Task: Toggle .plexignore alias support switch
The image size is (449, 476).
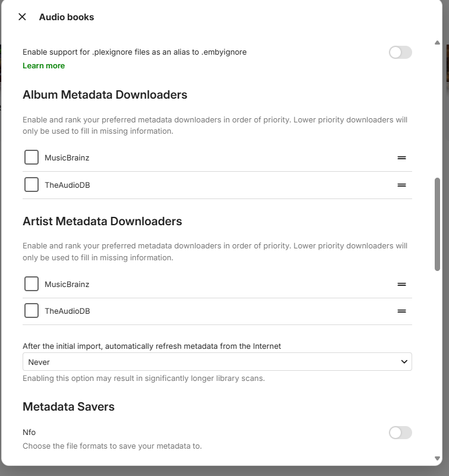Action: (400, 52)
